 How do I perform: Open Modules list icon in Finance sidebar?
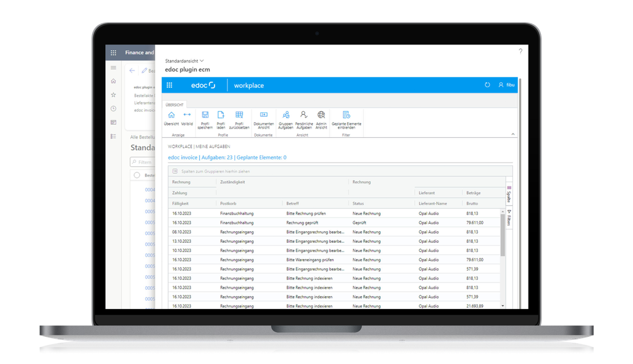click(x=114, y=137)
